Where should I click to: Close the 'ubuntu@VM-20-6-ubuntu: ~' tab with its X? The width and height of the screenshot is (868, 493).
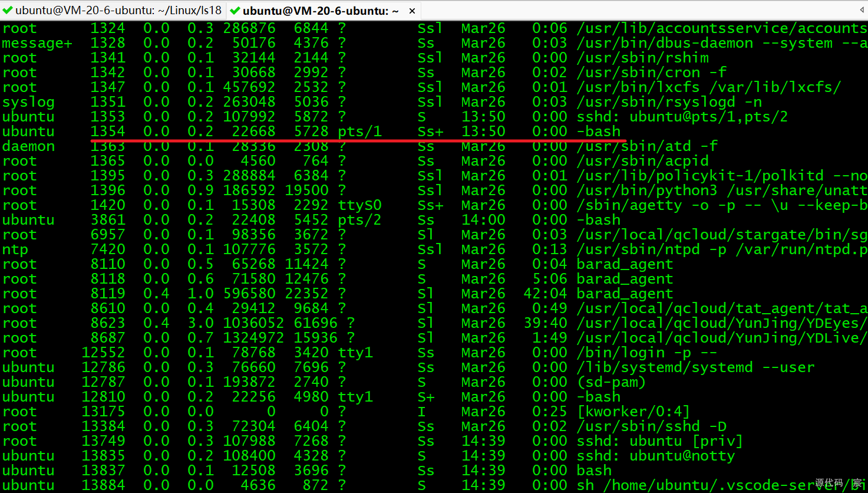click(x=412, y=11)
